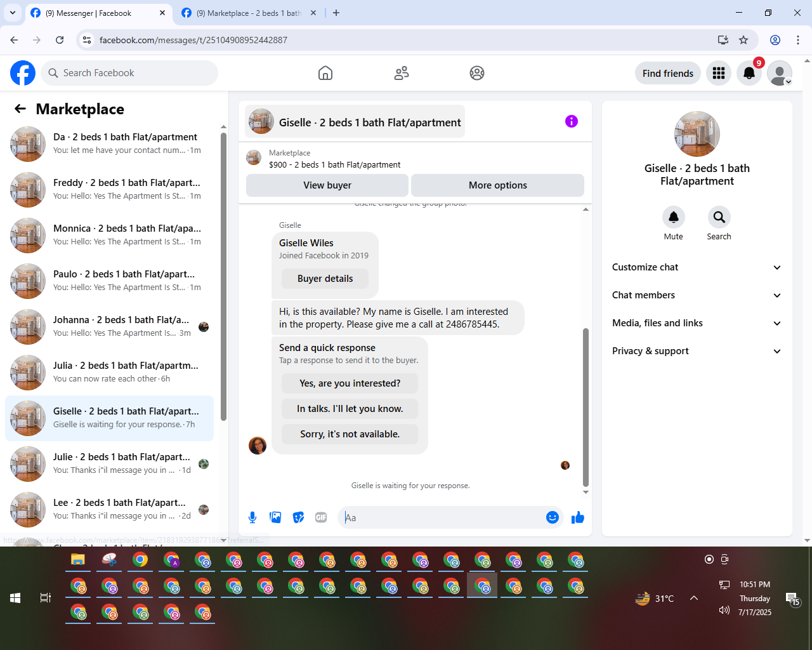View site information icon in address bar
This screenshot has height=650, width=812.
pyautogui.click(x=87, y=40)
